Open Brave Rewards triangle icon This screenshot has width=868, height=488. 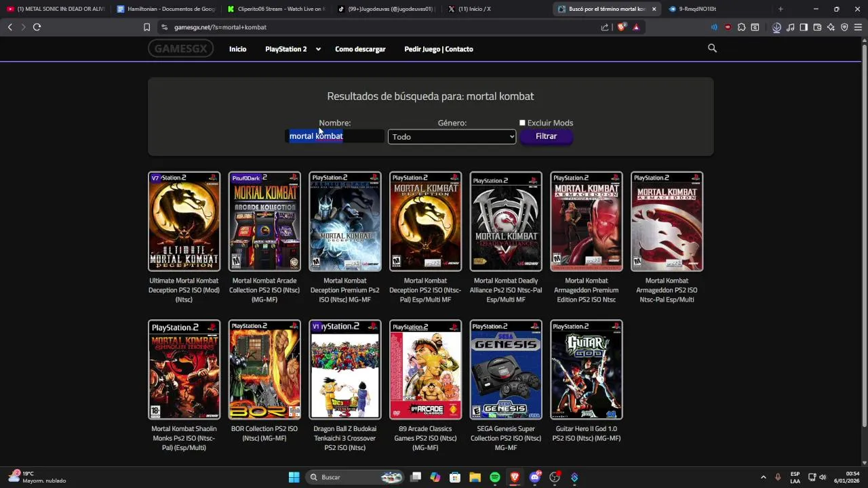(x=636, y=27)
